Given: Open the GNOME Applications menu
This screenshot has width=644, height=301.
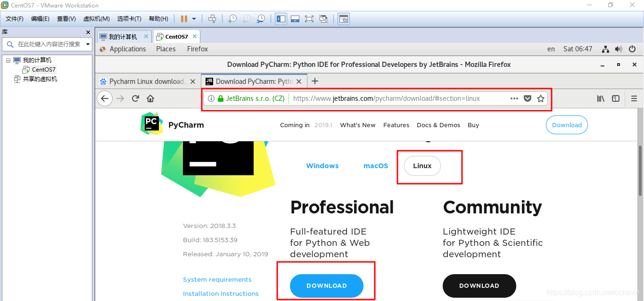Looking at the screenshot, I should (128, 49).
